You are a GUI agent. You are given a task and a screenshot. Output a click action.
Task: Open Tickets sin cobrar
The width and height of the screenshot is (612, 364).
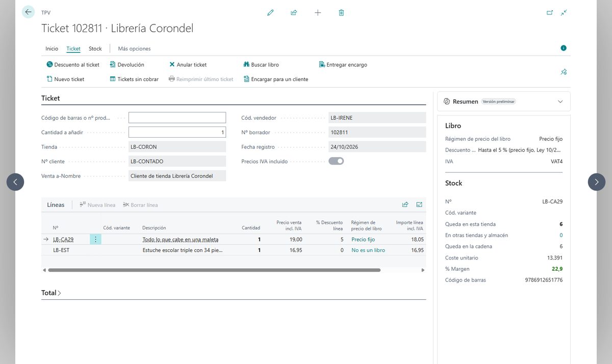point(134,79)
